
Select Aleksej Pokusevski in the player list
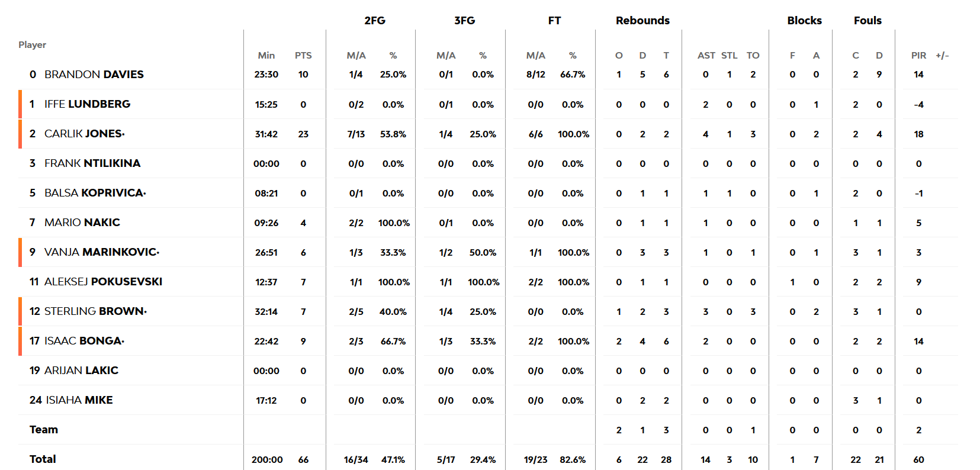(x=103, y=282)
